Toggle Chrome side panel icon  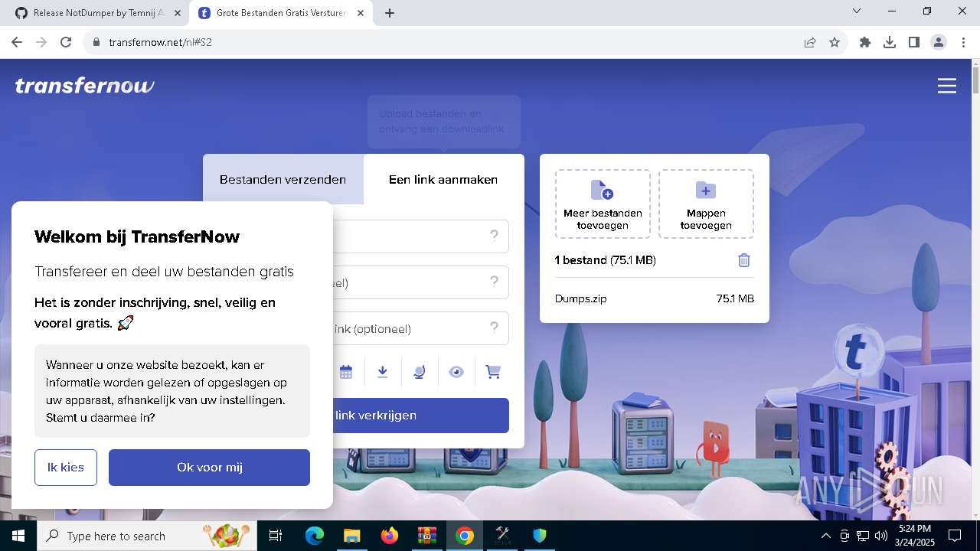pos(914,42)
